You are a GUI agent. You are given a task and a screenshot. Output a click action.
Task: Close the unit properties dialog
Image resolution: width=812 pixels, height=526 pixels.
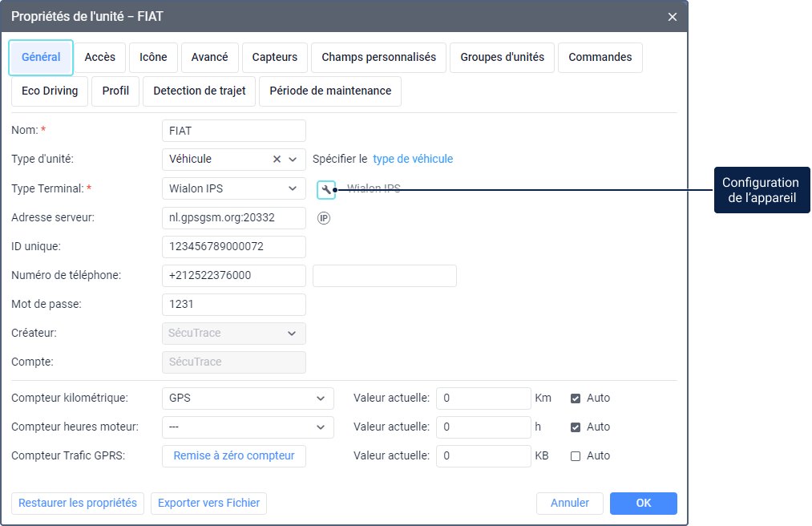673,16
